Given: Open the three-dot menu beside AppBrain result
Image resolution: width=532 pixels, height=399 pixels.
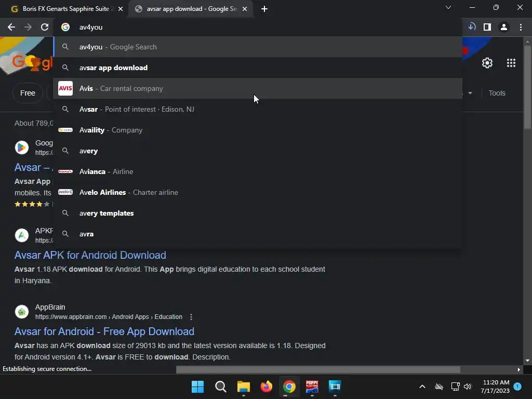Looking at the screenshot, I should [x=191, y=317].
